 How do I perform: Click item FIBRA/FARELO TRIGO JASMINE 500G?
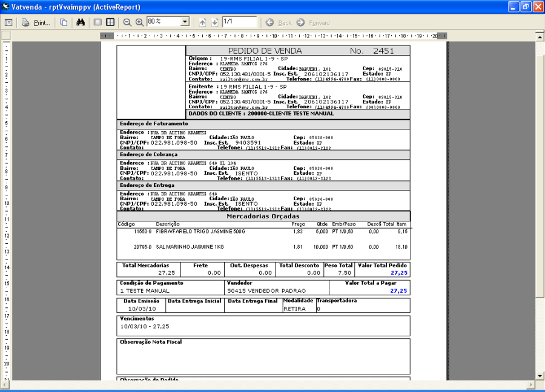(200, 232)
